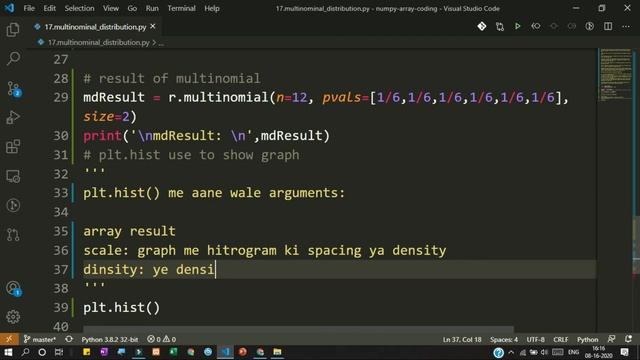
Task: Open Windows Action Center notifications
Action: point(625,352)
